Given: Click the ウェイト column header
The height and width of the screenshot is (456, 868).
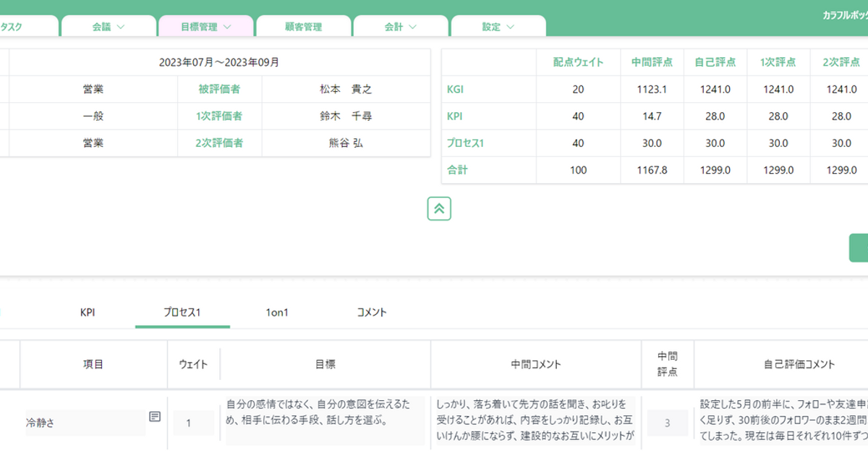Looking at the screenshot, I should [x=193, y=364].
